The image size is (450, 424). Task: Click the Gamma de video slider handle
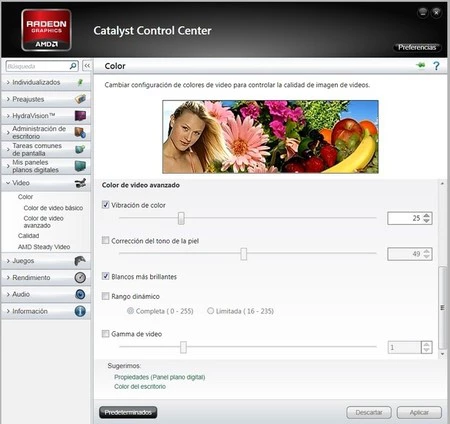(x=183, y=347)
